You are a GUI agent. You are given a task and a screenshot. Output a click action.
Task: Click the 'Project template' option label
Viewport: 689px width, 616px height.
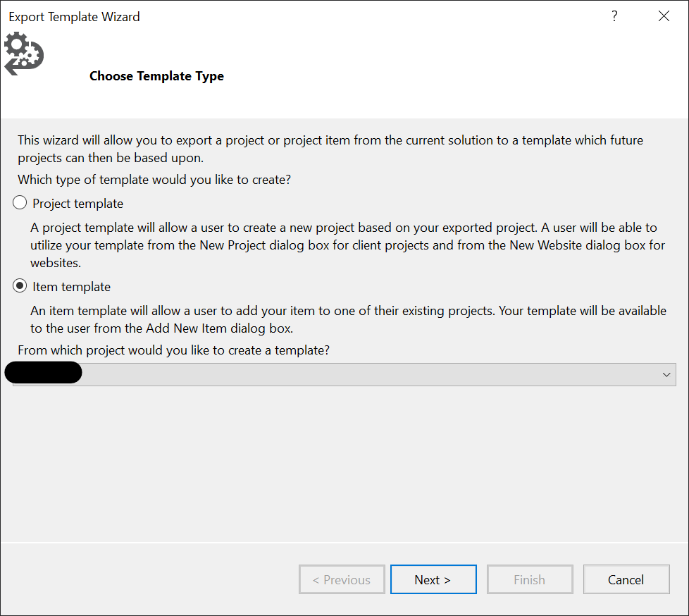77,204
